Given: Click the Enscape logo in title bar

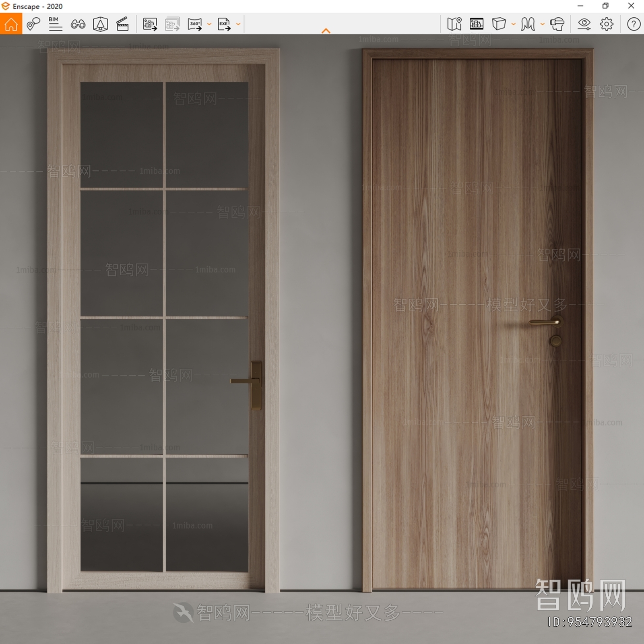Looking at the screenshot, I should (x=6, y=6).
